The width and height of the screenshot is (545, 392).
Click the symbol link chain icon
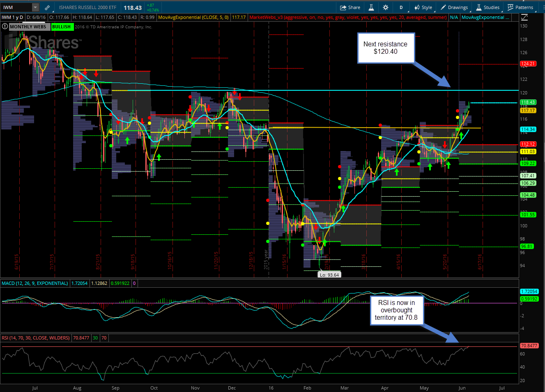(x=47, y=7)
